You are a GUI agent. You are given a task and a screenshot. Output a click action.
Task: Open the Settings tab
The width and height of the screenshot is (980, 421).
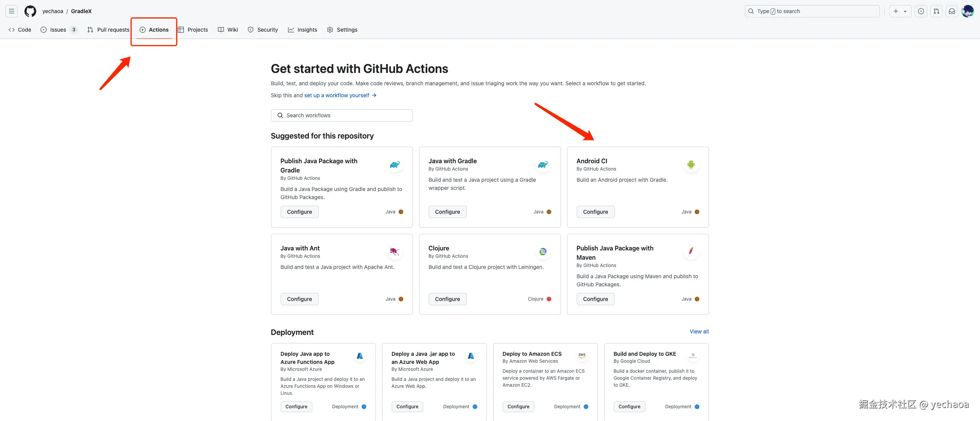(342, 30)
